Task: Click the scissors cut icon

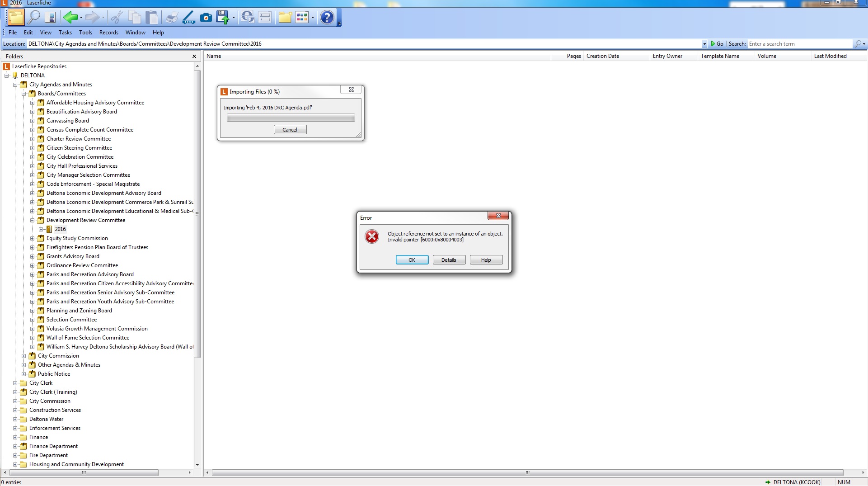Action: [117, 18]
